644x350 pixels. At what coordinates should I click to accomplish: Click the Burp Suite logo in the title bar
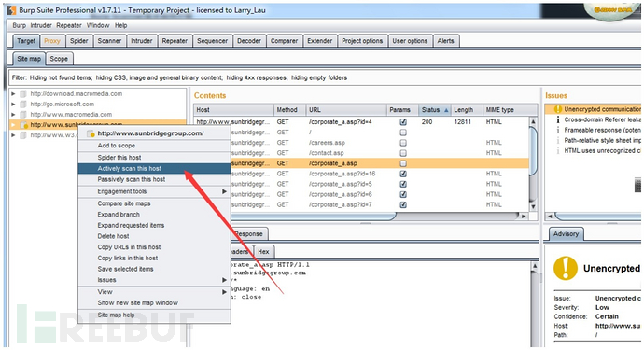pyautogui.click(x=11, y=10)
